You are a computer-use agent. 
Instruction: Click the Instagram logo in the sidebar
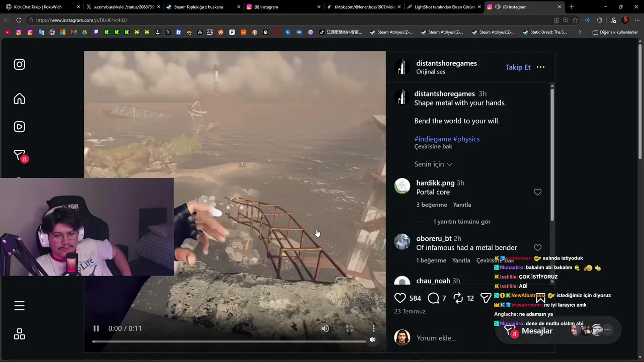tap(19, 64)
